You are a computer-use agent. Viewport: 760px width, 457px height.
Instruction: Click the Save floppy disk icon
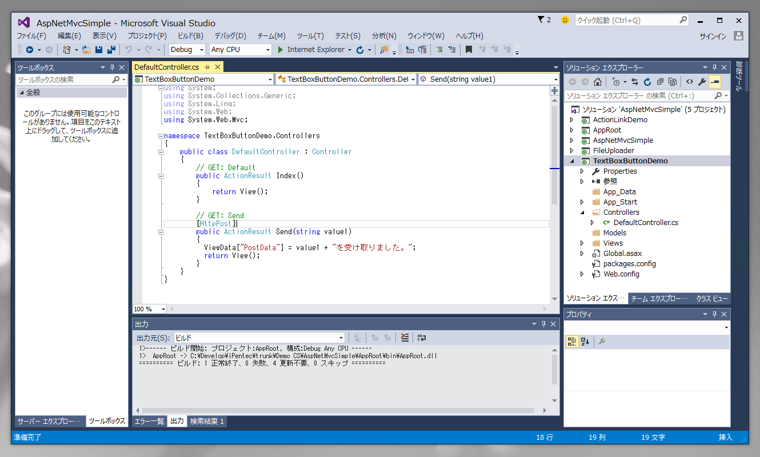click(99, 49)
